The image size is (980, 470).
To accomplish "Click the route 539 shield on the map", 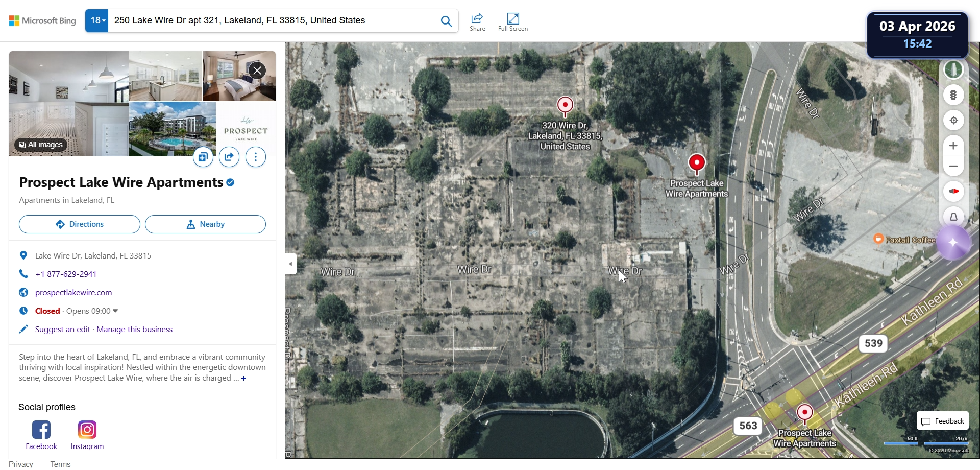I will click(873, 343).
